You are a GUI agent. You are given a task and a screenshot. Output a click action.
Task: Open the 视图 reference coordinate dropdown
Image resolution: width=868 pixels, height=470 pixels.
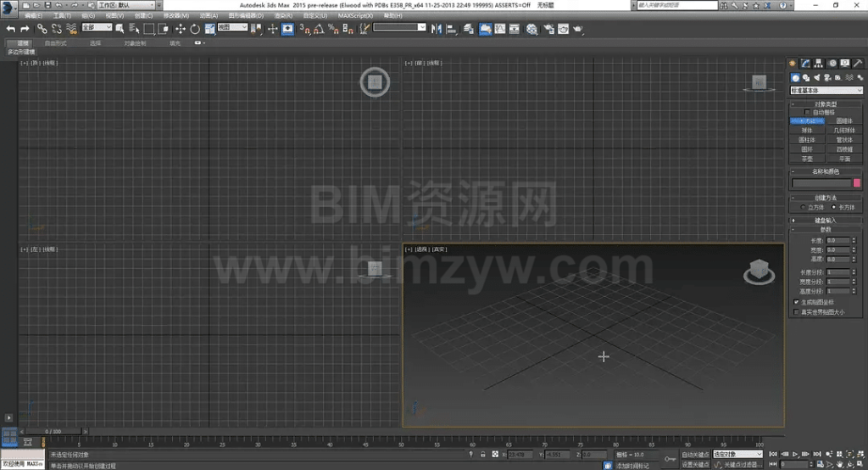(x=232, y=27)
